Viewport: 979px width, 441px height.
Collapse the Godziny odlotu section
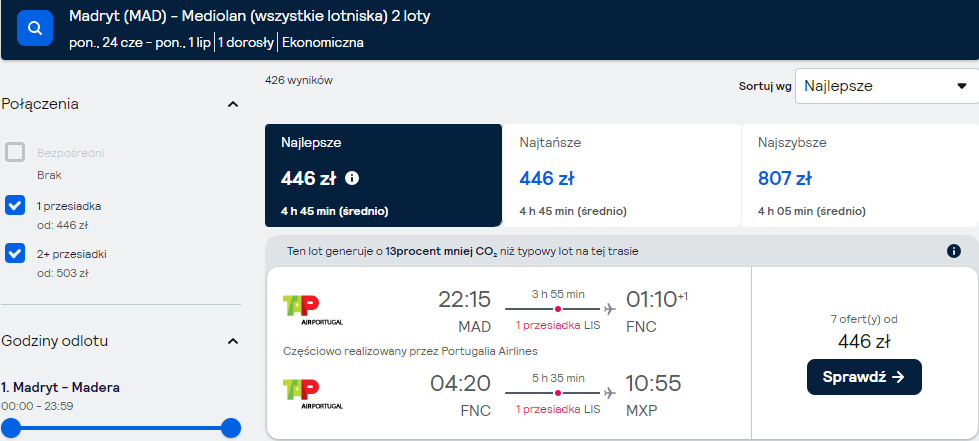click(233, 342)
